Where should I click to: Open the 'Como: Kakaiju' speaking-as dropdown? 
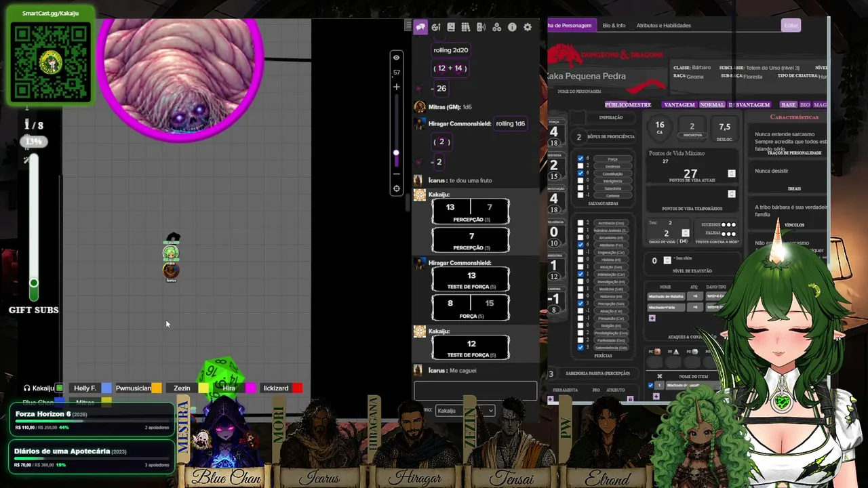(x=465, y=411)
